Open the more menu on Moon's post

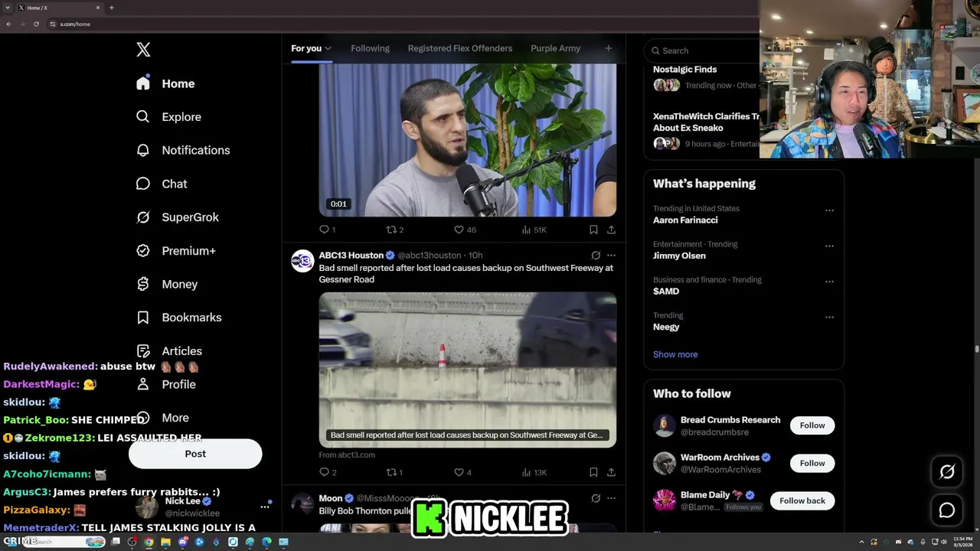[611, 498]
